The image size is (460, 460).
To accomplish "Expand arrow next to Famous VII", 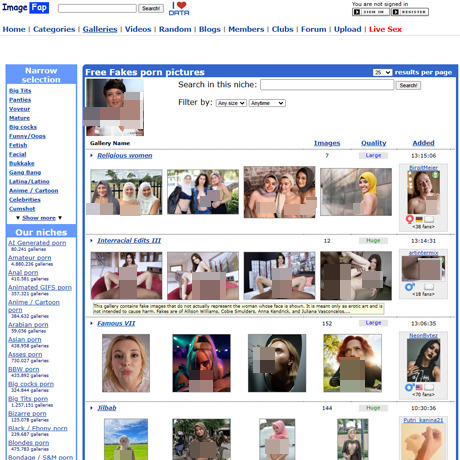I will tap(91, 323).
